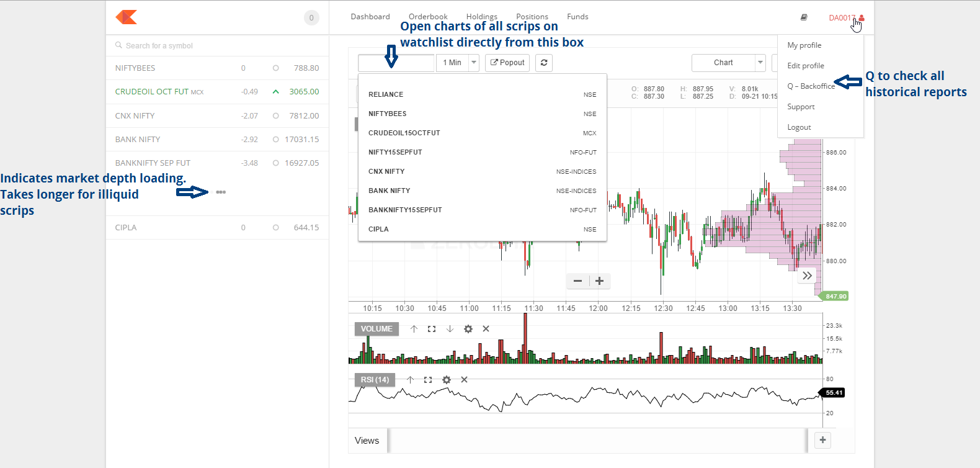Add a new view with plus button
This screenshot has height=468, width=980.
click(822, 440)
